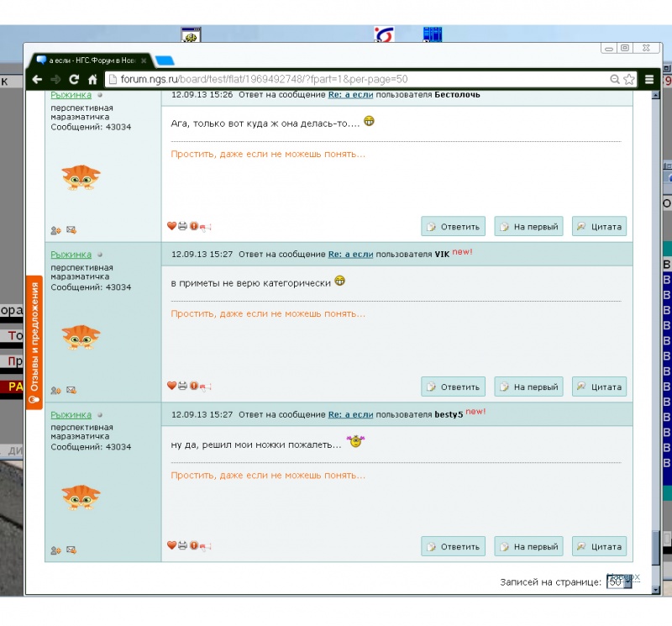
Task: Click the megaphone icon in the VIK reply post
Action: point(205,387)
